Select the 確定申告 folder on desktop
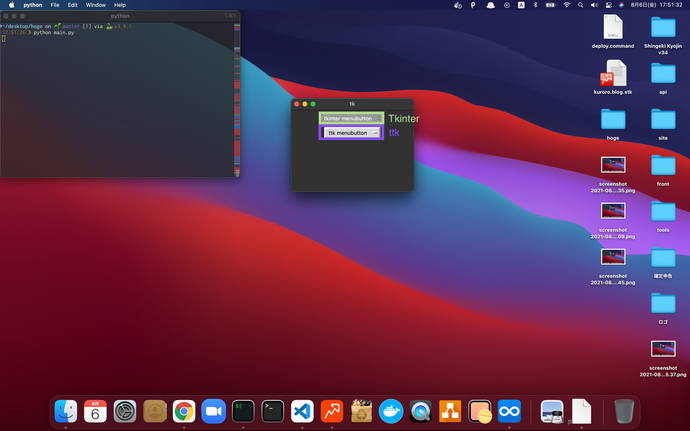 663,258
